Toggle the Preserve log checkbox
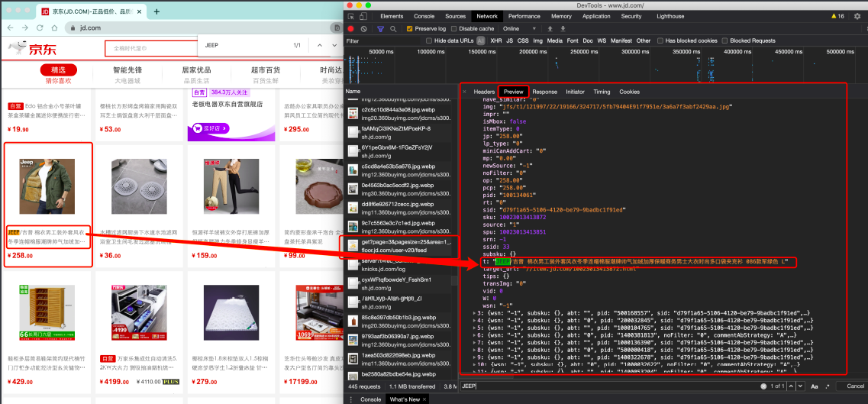Viewport: 868px width, 404px height. [x=410, y=29]
